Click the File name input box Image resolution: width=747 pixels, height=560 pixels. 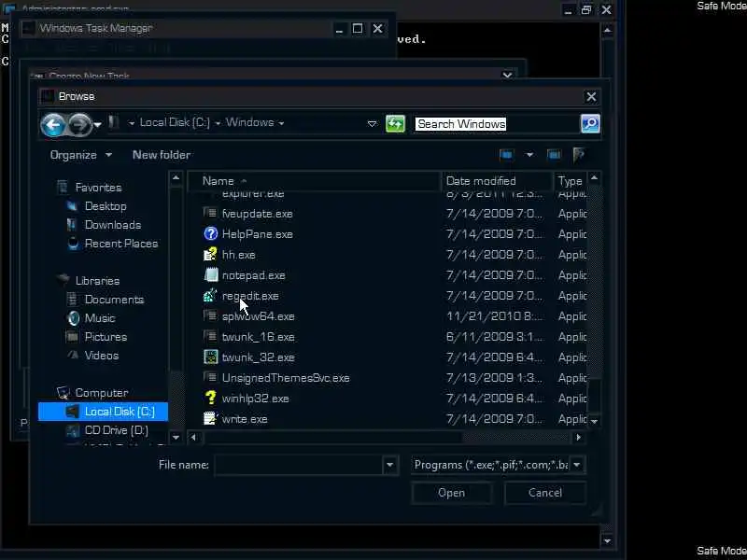tap(298, 465)
